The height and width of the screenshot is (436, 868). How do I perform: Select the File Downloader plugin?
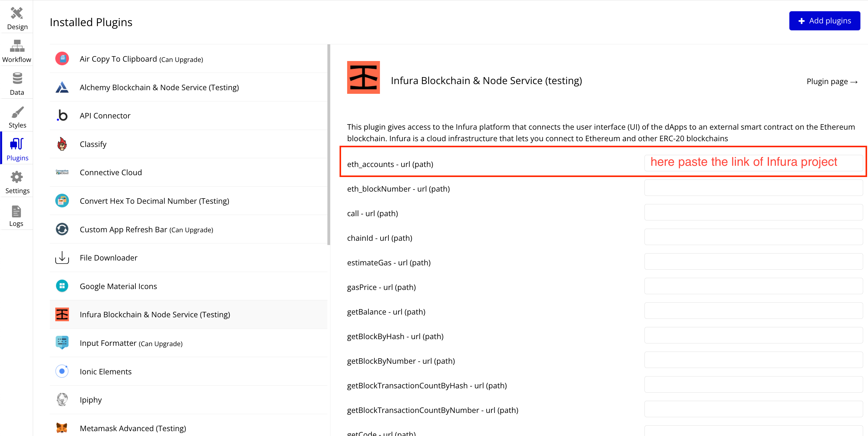[x=108, y=258]
